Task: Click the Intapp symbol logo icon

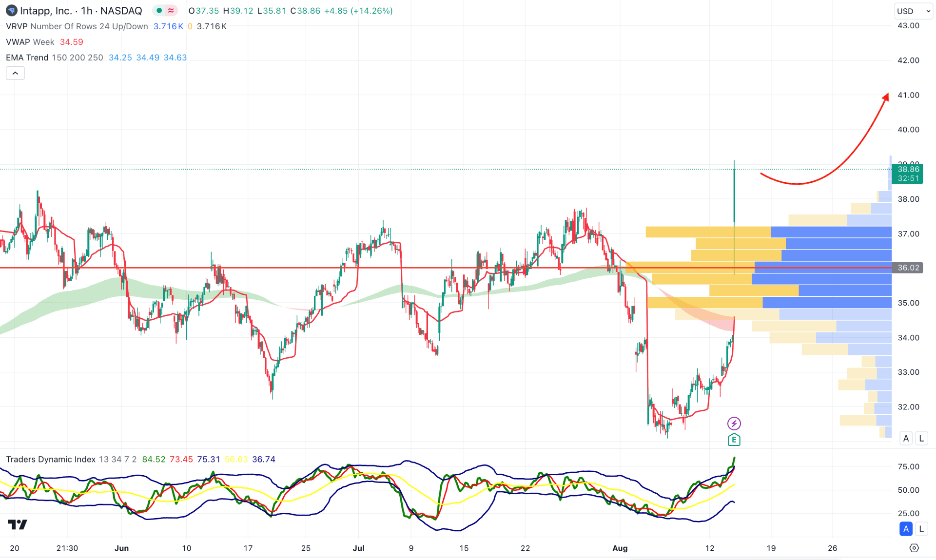Action: pyautogui.click(x=11, y=11)
